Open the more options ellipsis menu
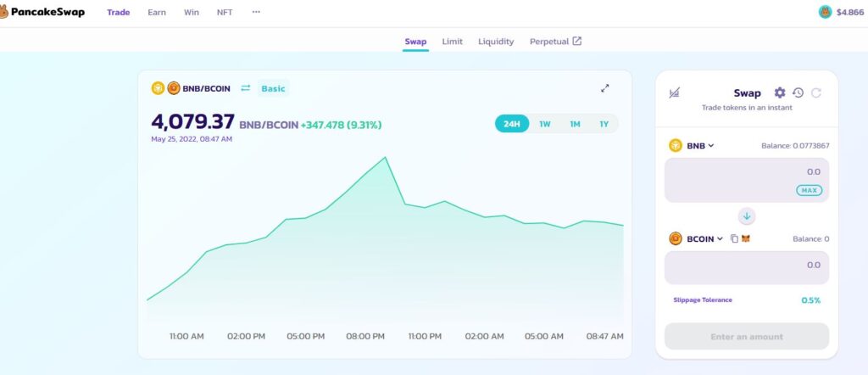 [x=256, y=12]
